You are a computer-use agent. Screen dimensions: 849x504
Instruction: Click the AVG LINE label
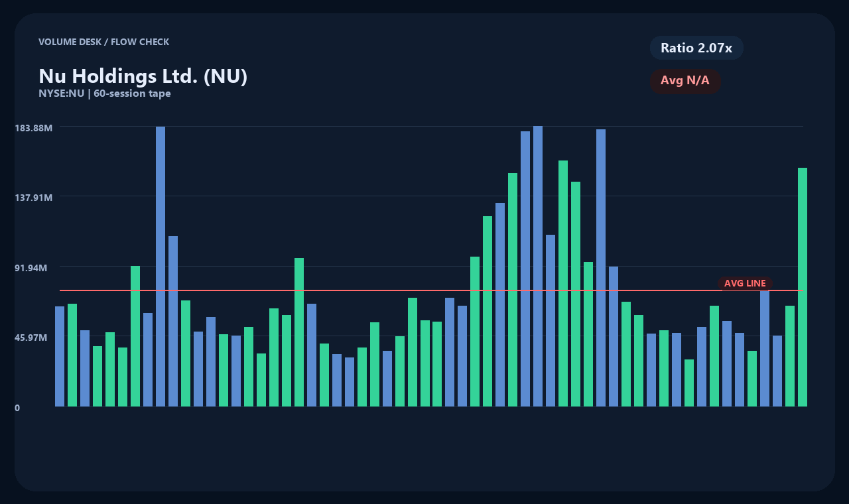pos(745,283)
